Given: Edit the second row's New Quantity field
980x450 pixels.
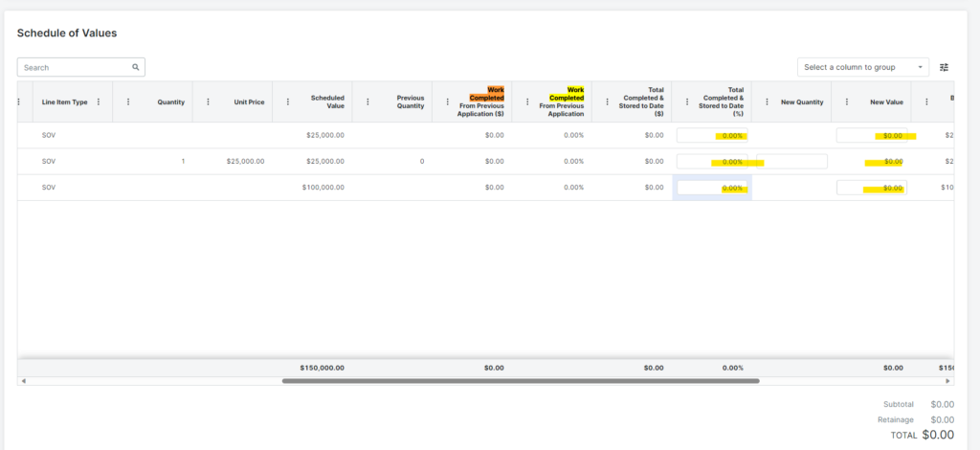Looking at the screenshot, I should click(x=791, y=161).
